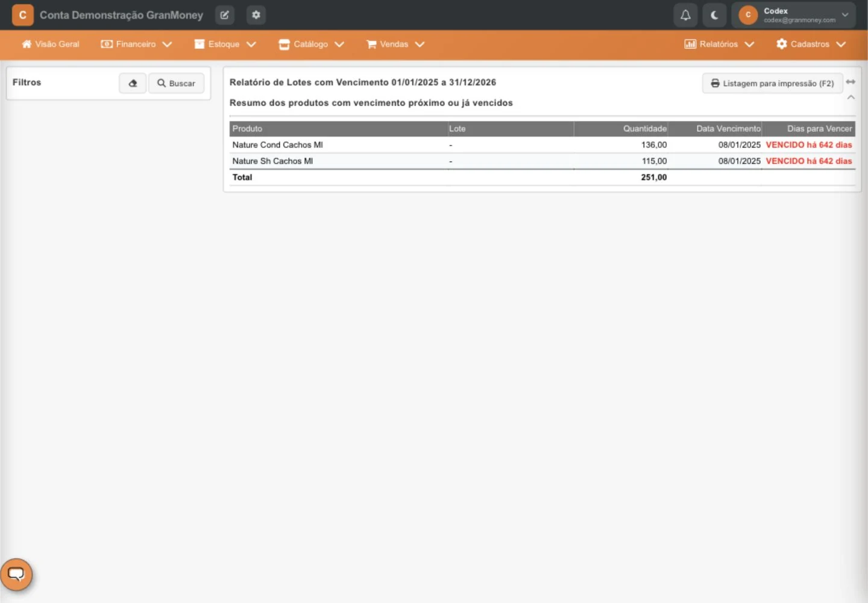Clear filters with the eraser icon
This screenshot has height=603, width=868.
[x=133, y=83]
